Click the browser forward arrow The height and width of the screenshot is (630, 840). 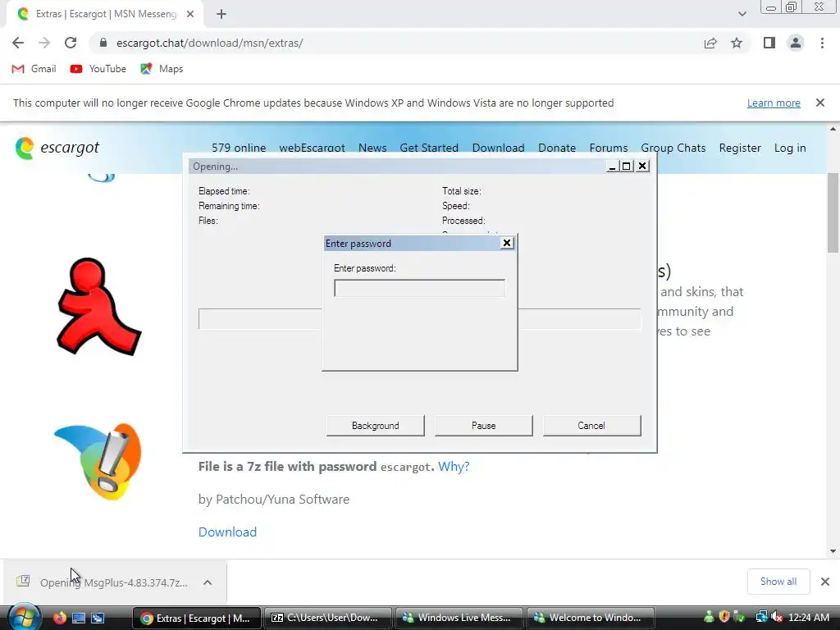coord(44,43)
